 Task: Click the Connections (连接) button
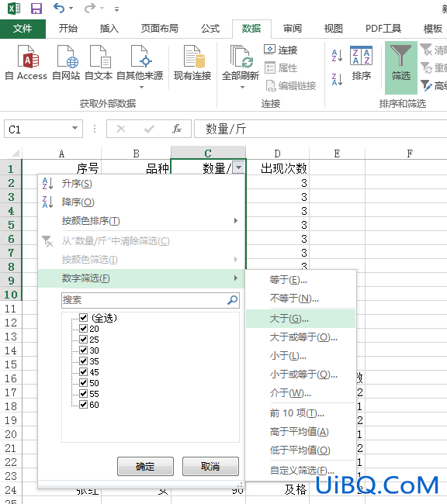281,50
